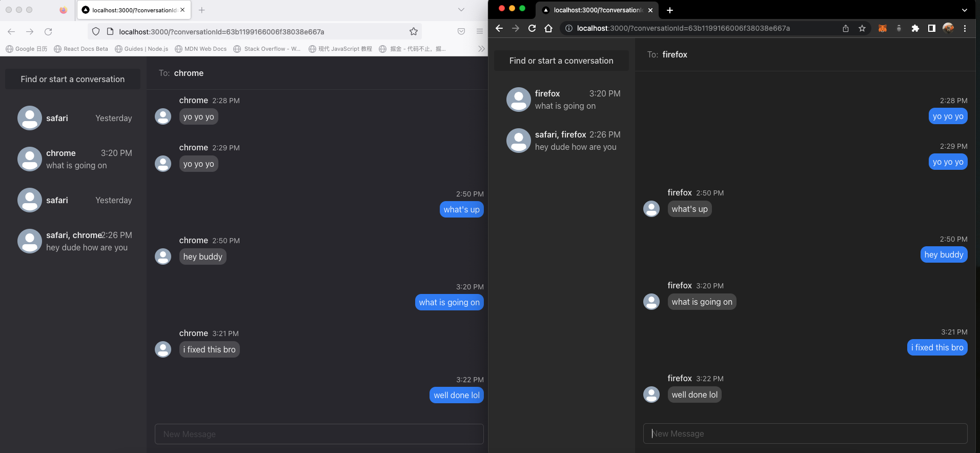The image size is (980, 453).
Task: Reload the page in Firefox
Action: click(x=48, y=32)
